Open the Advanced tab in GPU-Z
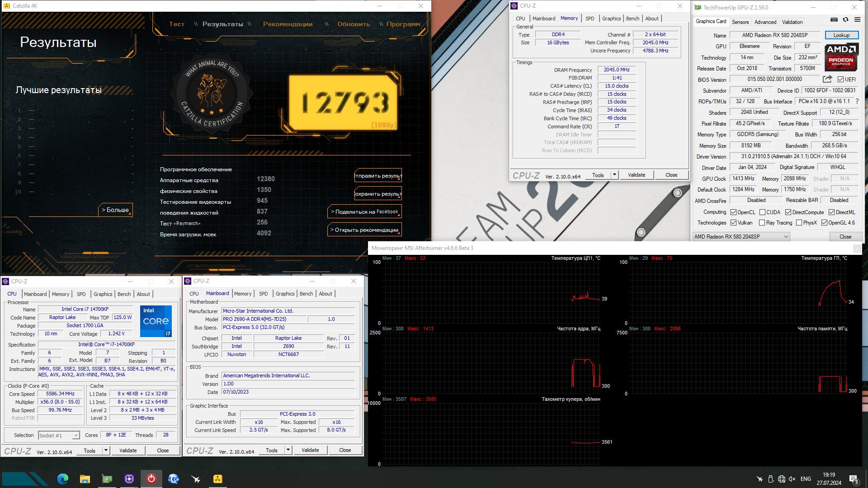 (765, 22)
